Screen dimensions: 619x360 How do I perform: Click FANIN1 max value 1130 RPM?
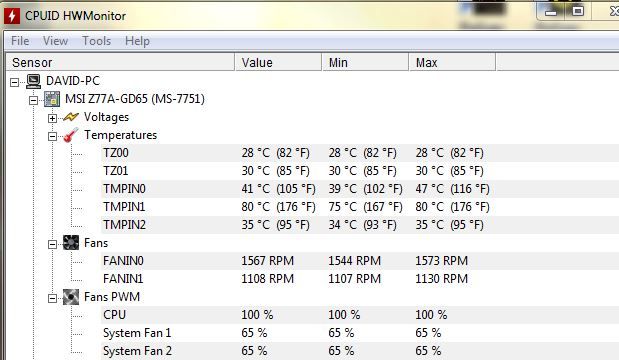coord(441,279)
